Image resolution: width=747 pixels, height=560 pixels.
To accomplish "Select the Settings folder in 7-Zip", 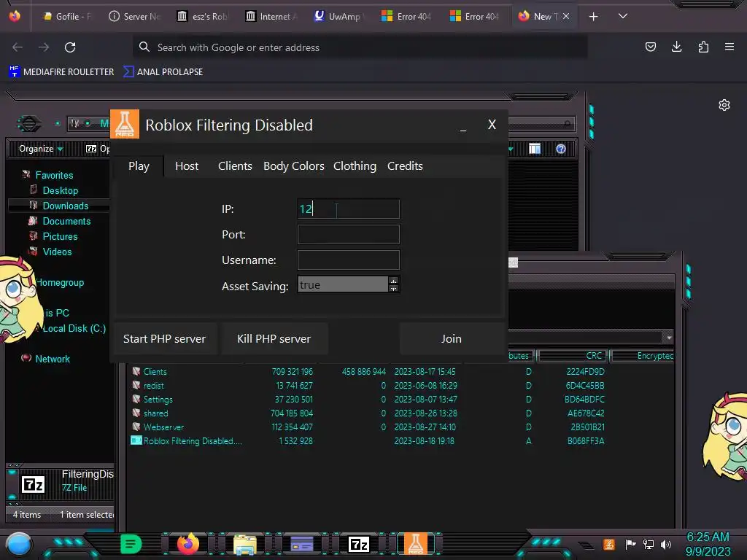I will pos(158,399).
